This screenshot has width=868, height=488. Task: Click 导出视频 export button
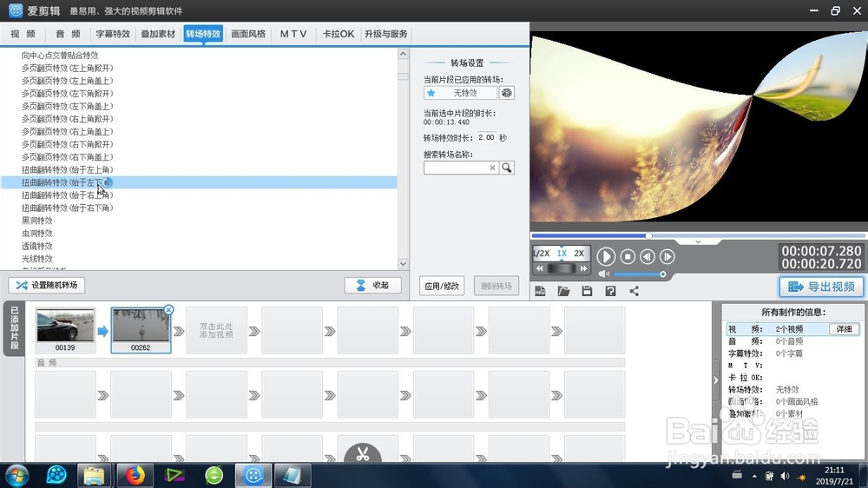[821, 287]
